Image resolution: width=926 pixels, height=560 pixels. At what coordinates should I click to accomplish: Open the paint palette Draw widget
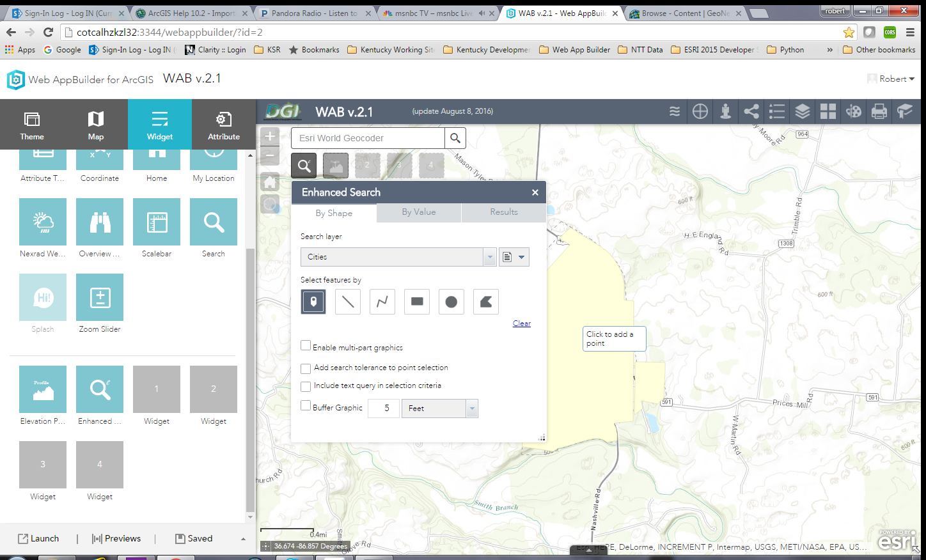(854, 111)
